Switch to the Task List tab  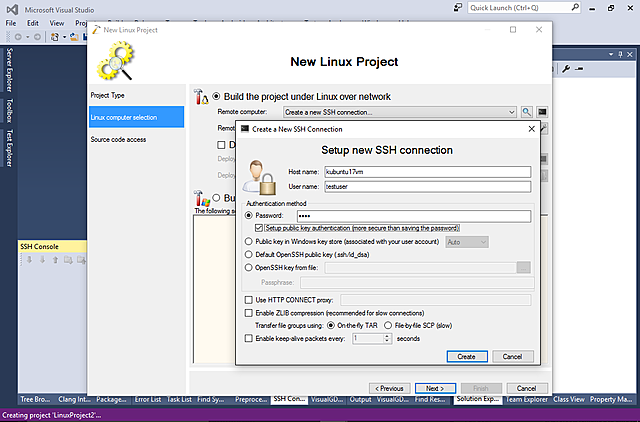[179, 399]
